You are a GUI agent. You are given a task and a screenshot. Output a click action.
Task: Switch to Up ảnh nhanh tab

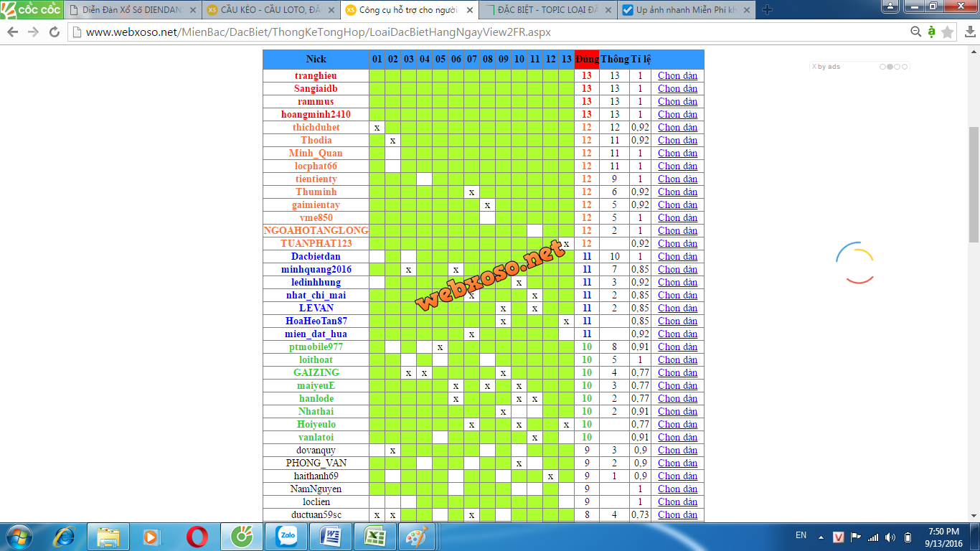[x=685, y=10]
